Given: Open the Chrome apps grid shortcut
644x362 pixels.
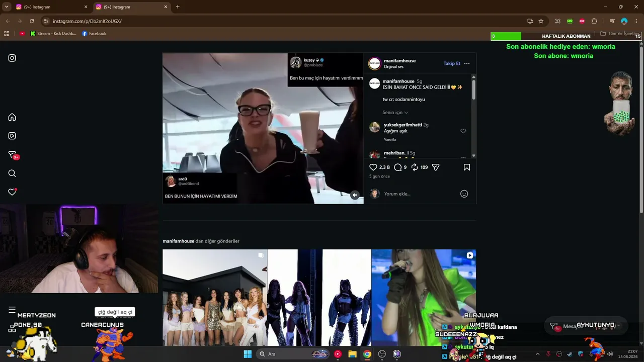Looking at the screenshot, I should (x=7, y=34).
